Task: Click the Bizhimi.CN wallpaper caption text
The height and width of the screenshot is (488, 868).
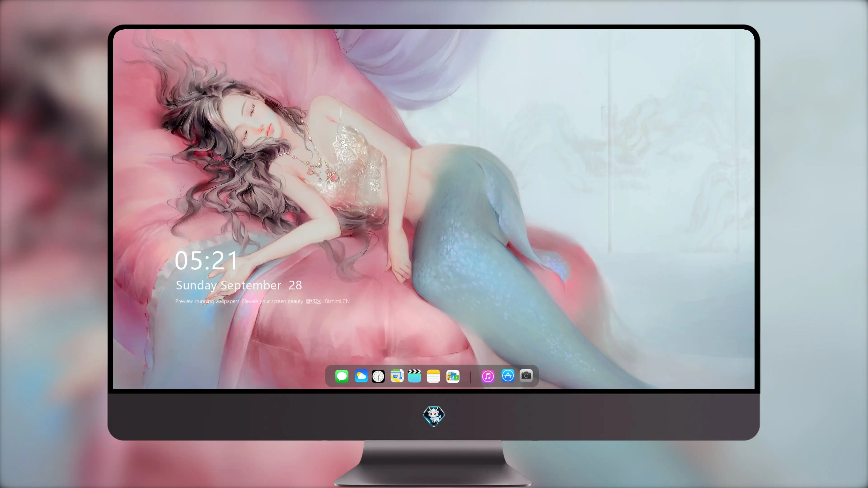Action: (262, 301)
